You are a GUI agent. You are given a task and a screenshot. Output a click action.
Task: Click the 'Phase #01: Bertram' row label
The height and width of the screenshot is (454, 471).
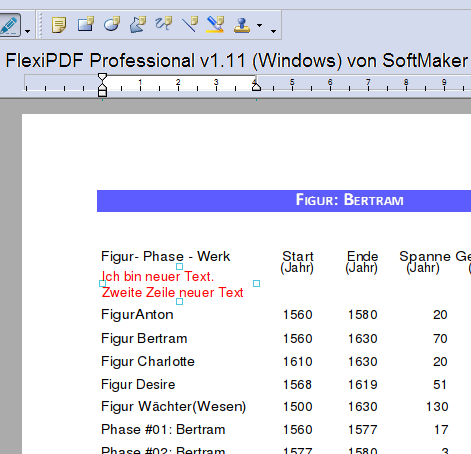click(x=163, y=430)
